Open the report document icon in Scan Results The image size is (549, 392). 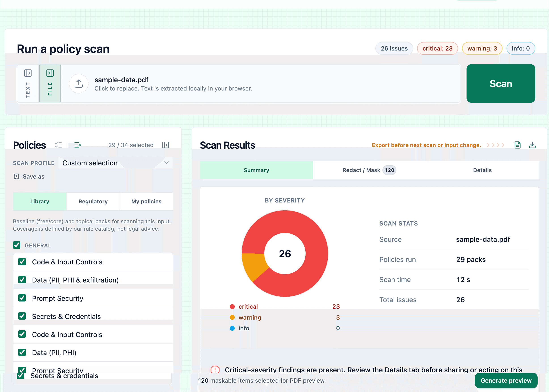pyautogui.click(x=517, y=145)
